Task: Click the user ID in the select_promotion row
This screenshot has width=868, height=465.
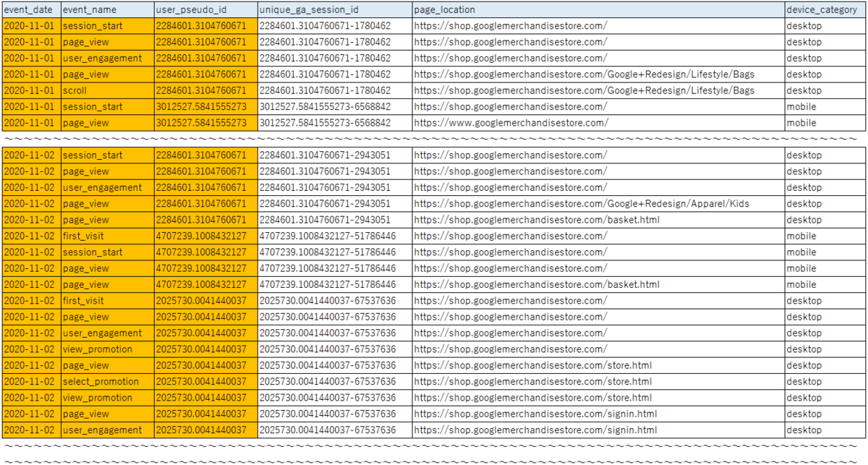Action: click(x=205, y=382)
